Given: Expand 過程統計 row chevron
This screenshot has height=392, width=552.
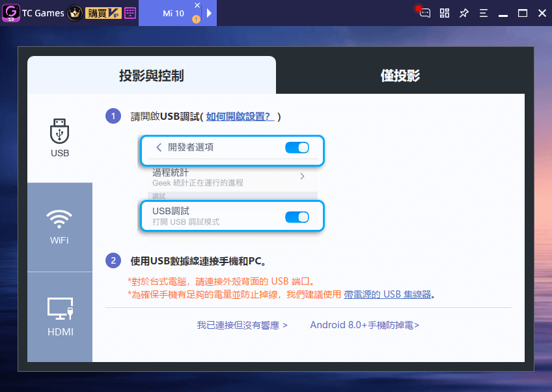Looking at the screenshot, I should point(302,176).
